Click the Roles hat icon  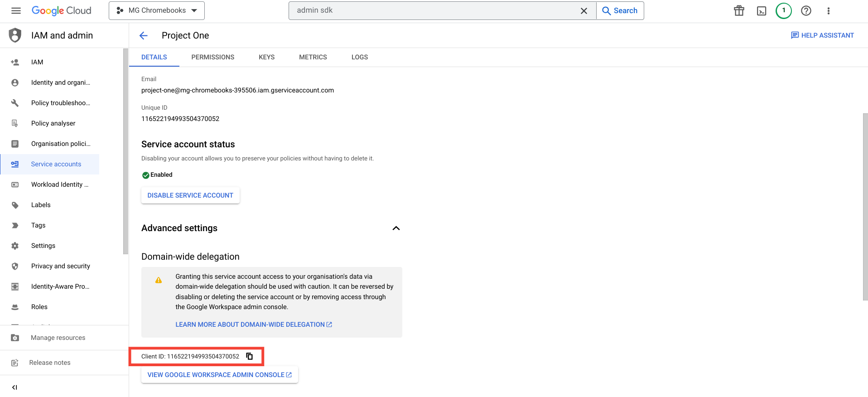tap(15, 307)
